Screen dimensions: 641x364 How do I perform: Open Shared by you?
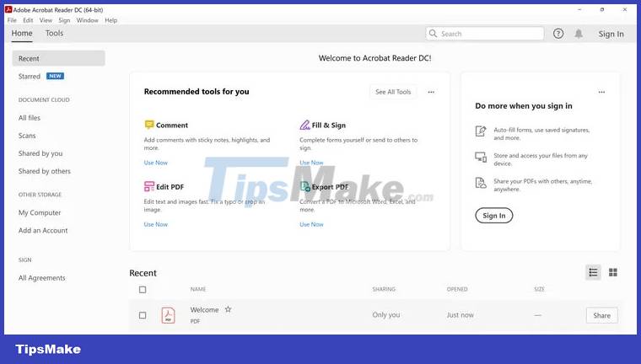[x=40, y=153]
